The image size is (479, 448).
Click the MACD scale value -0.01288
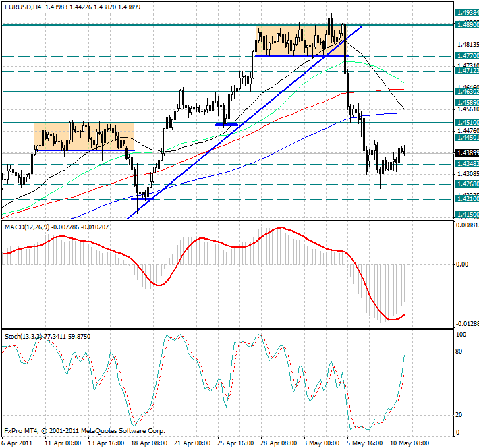[468, 324]
